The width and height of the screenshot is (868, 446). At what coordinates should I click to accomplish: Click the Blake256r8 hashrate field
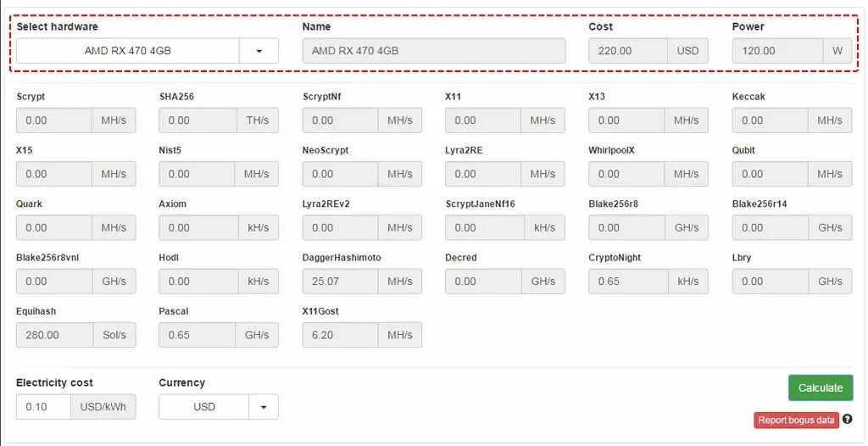tap(628, 228)
